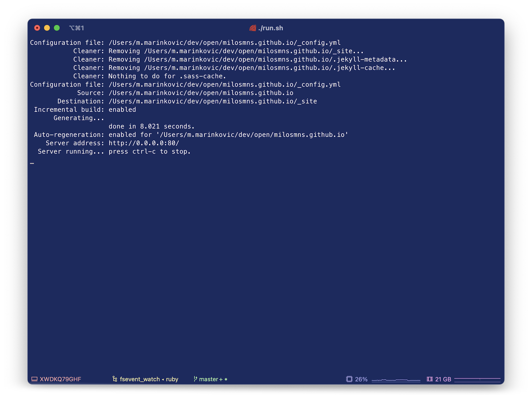Image resolution: width=532 pixels, height=395 pixels.
Task: Click the 21 GB memory usage readout
Action: tap(443, 379)
